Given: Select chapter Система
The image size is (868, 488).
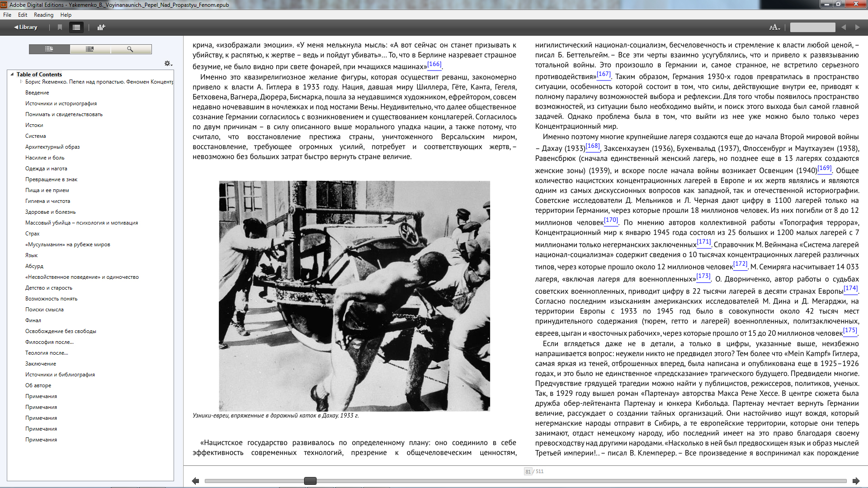Looking at the screenshot, I should (x=36, y=136).
